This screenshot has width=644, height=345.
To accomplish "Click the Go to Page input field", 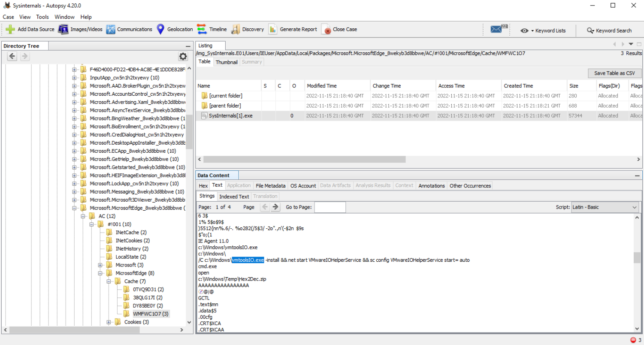I will [330, 207].
